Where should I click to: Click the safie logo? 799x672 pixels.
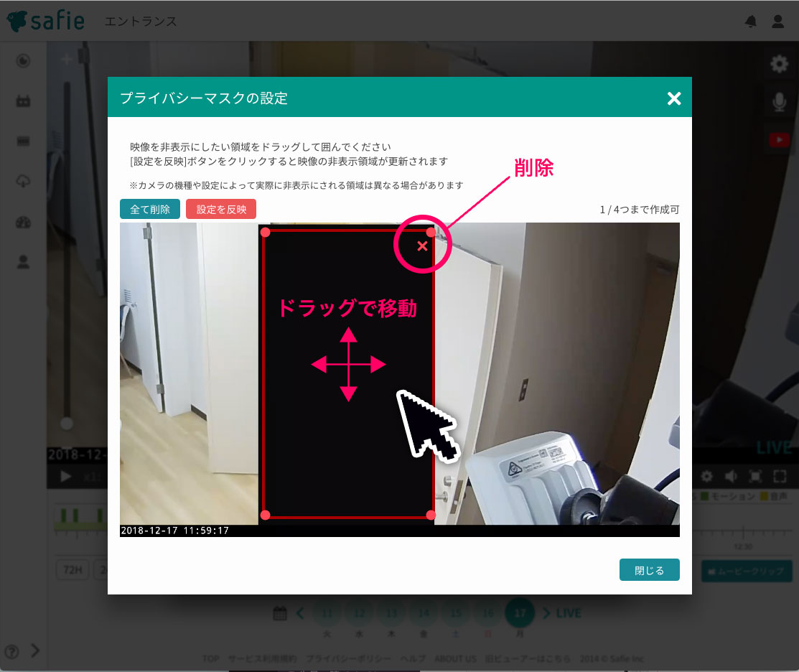45,21
